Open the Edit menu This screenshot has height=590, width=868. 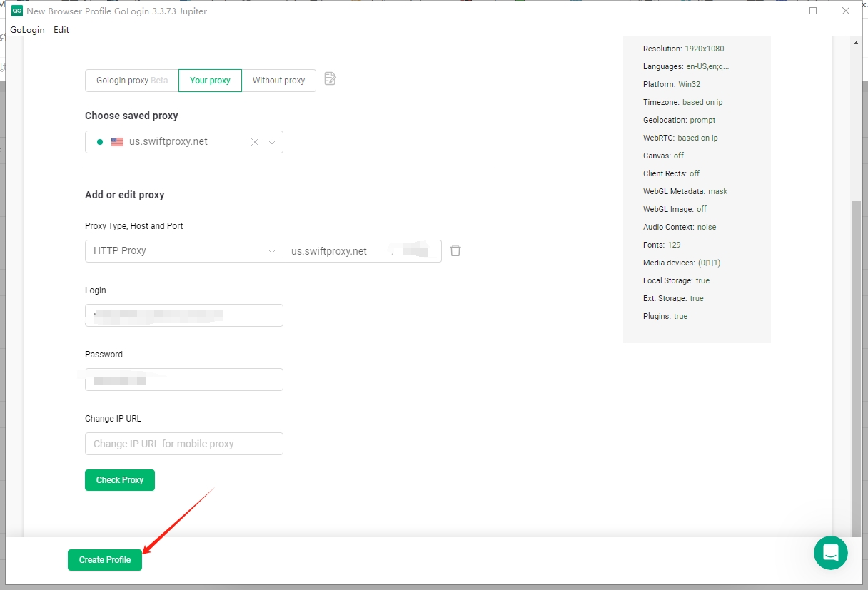[x=61, y=30]
